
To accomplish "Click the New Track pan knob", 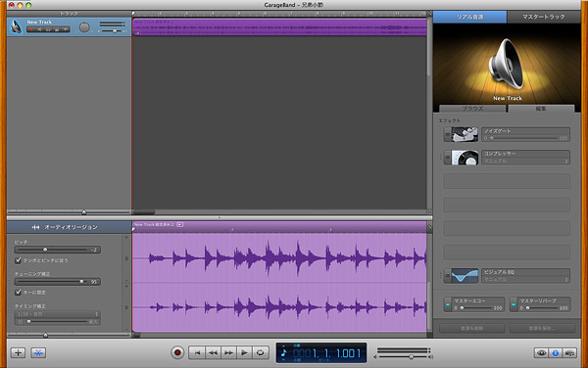I will (84, 27).
